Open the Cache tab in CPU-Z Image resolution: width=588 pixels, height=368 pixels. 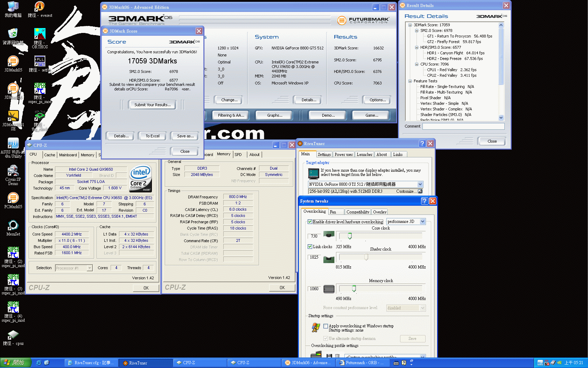pyautogui.click(x=49, y=155)
